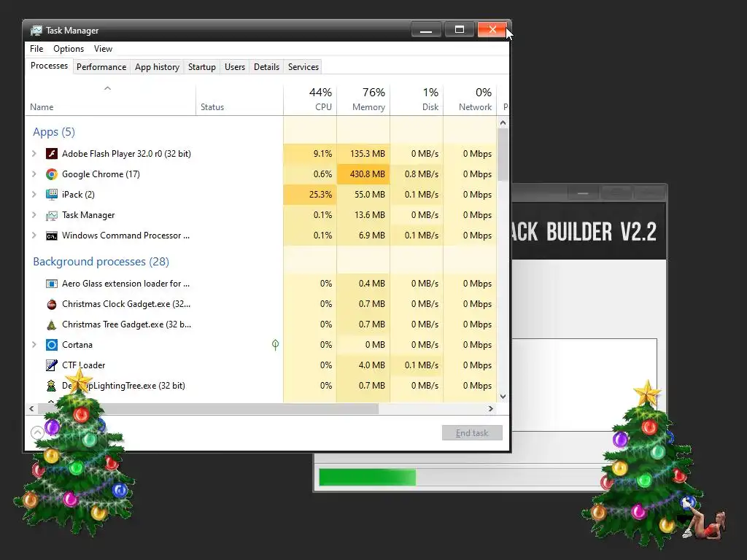Click the Task Manager title bar icon

[36, 31]
